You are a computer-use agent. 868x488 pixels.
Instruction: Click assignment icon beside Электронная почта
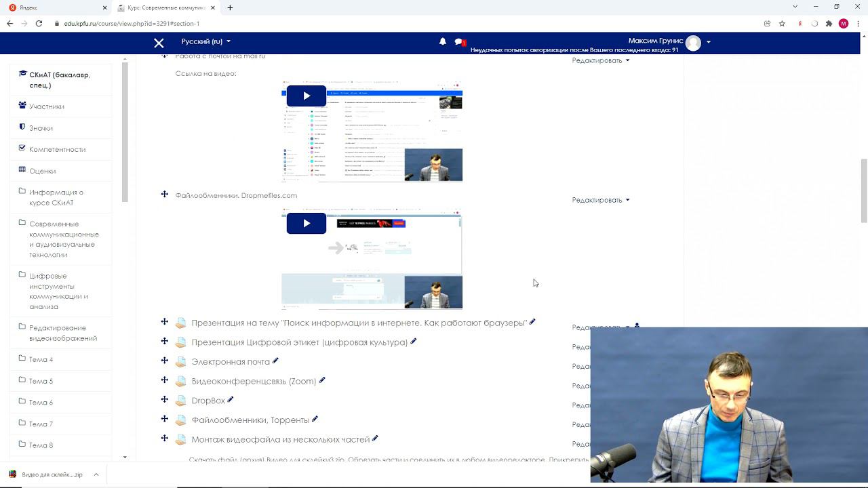pos(180,362)
